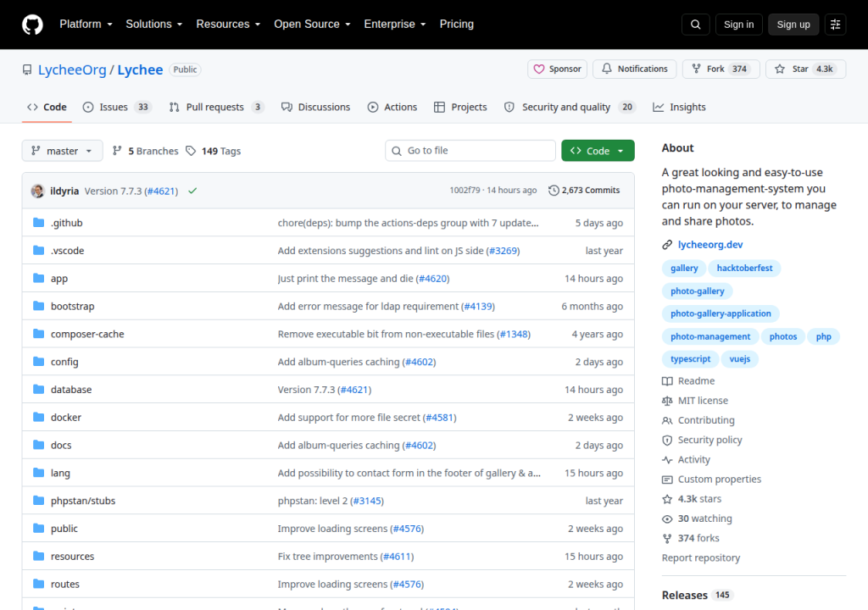
Task: Open the LycheeOrg organization link
Action: 72,69
